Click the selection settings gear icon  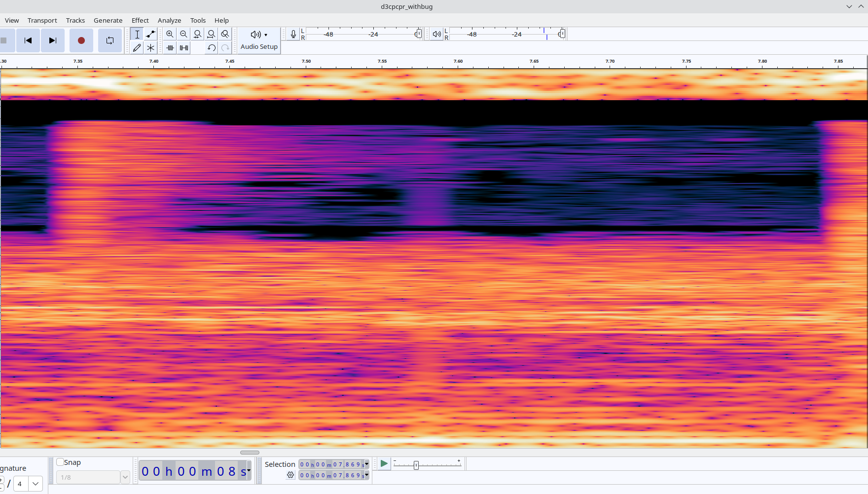[290, 475]
